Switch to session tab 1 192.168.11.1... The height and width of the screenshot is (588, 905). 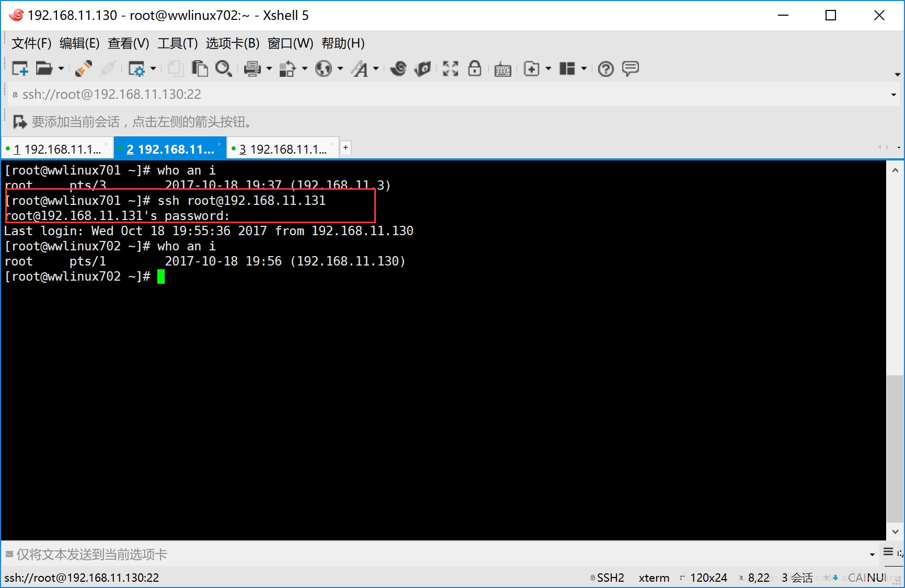(57, 149)
